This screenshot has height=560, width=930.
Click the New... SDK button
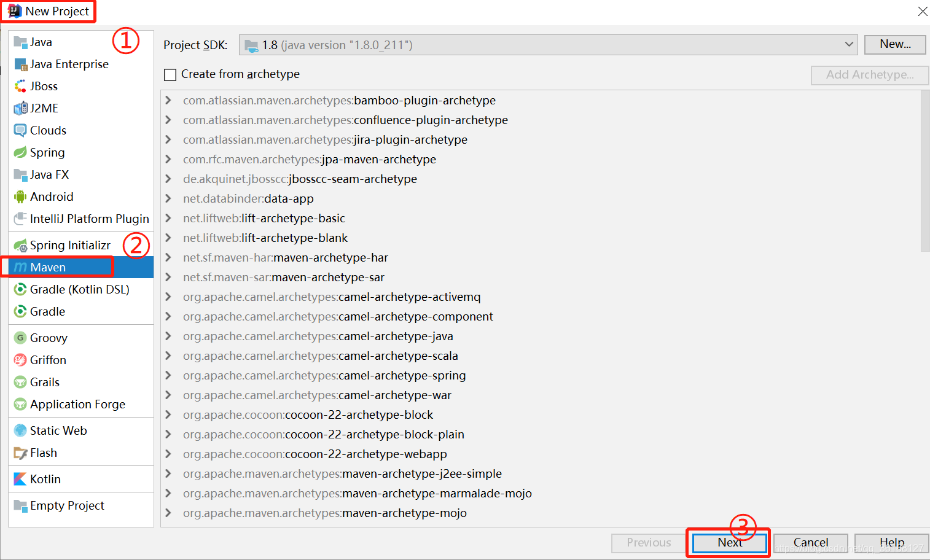[895, 44]
